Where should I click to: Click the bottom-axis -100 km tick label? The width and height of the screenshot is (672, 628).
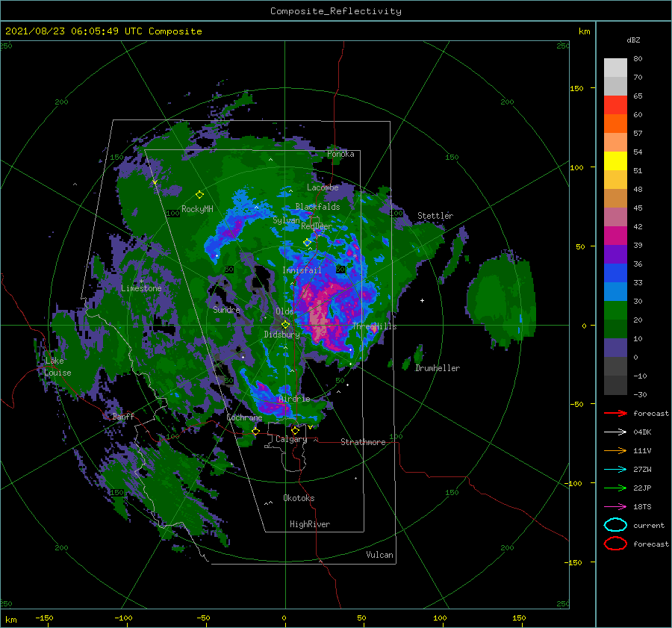[x=123, y=618]
